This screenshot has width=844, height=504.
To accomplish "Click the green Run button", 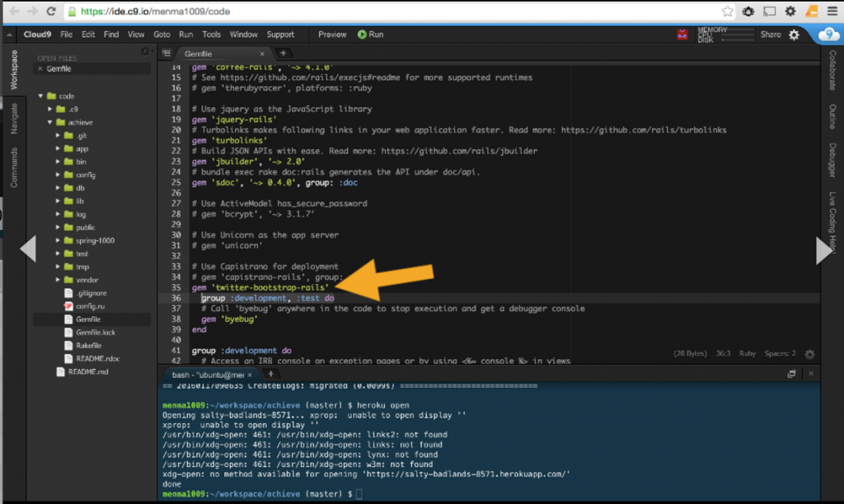I will click(x=364, y=35).
